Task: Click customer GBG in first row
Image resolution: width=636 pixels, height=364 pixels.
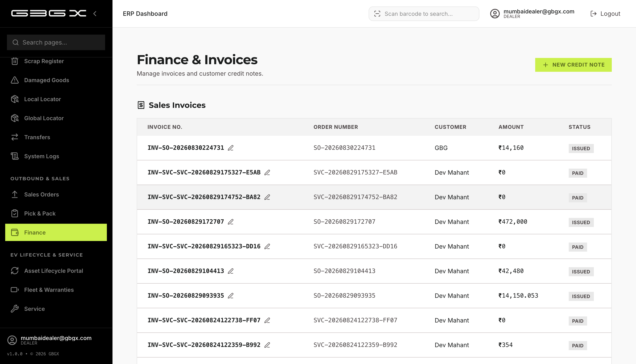Action: tap(441, 148)
